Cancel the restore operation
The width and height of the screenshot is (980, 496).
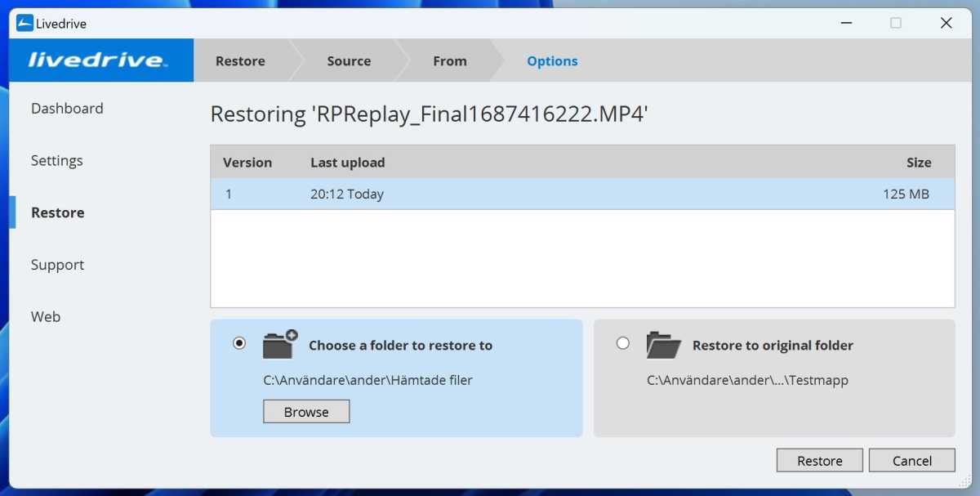pyautogui.click(x=912, y=459)
